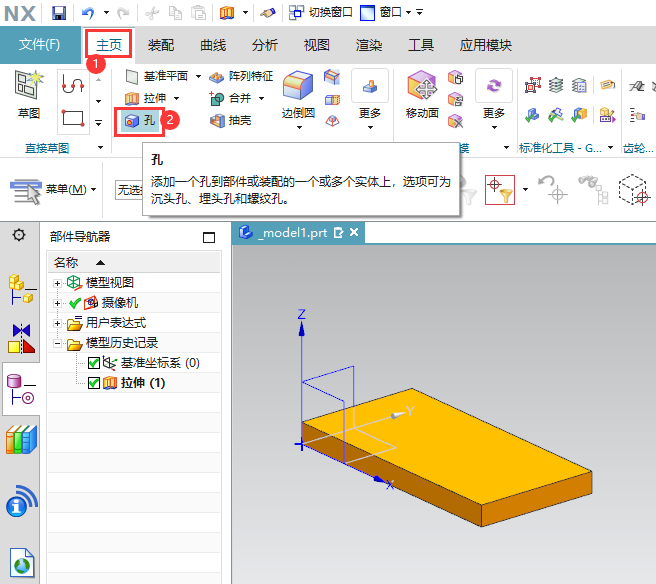656x584 pixels.
Task: Click the Shell (抽壳) tool
Action: click(231, 121)
